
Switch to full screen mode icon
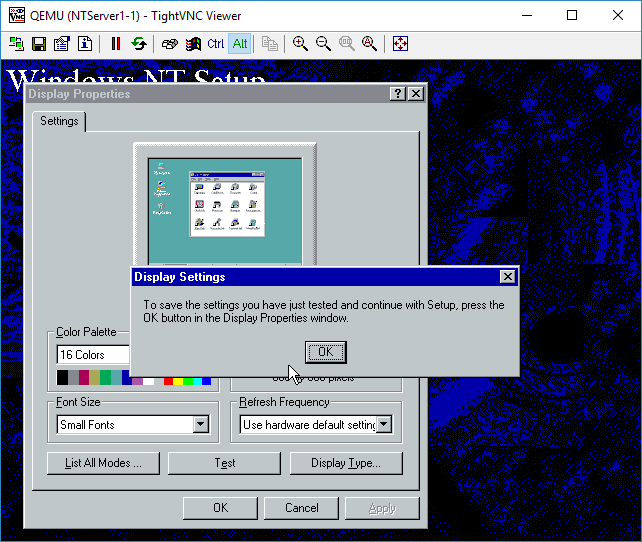[400, 44]
